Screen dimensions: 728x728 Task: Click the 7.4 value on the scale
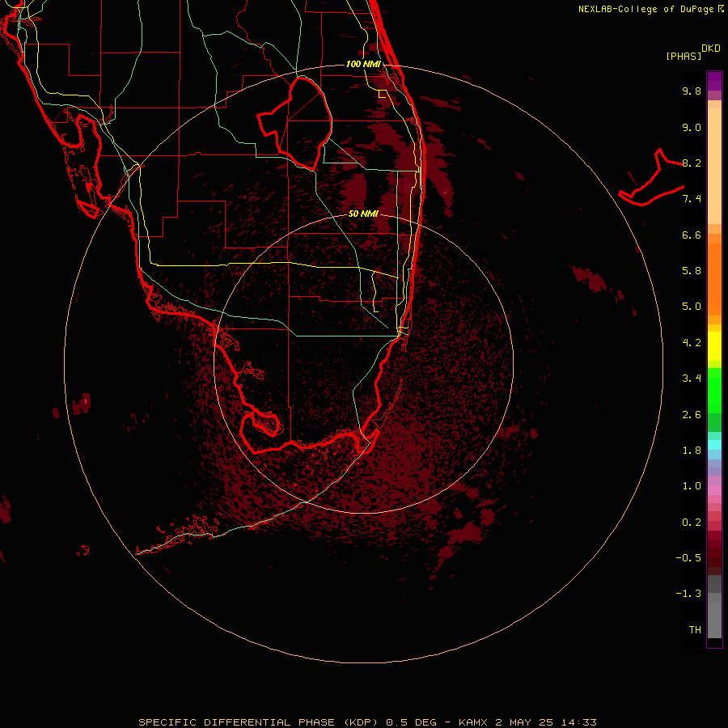click(692, 199)
